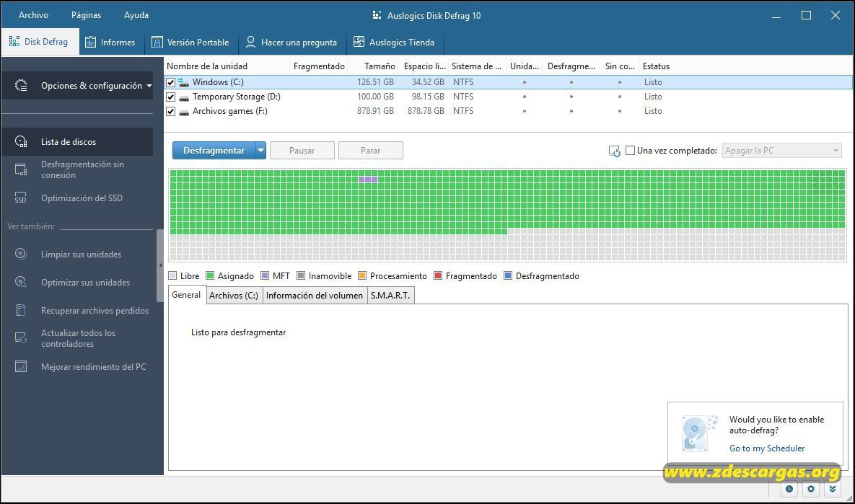Click the clock scheduler icon in status bar
Image resolution: width=855 pixels, height=504 pixels.
click(x=789, y=489)
